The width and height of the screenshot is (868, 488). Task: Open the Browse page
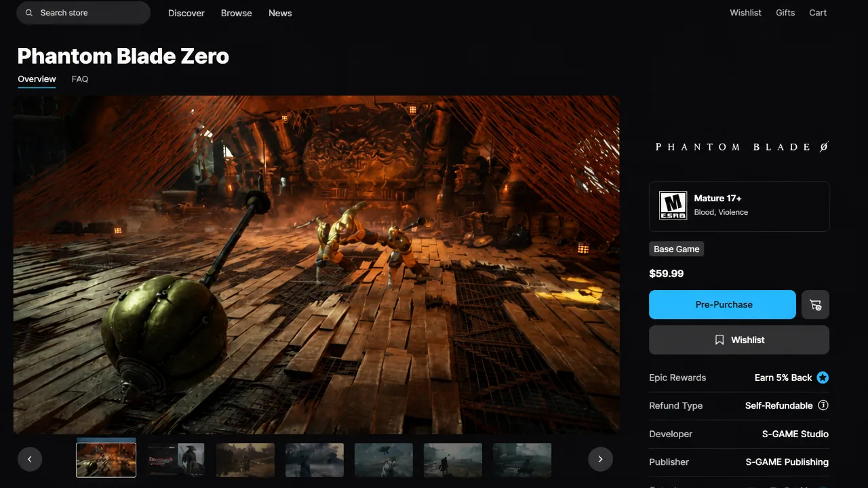(237, 13)
